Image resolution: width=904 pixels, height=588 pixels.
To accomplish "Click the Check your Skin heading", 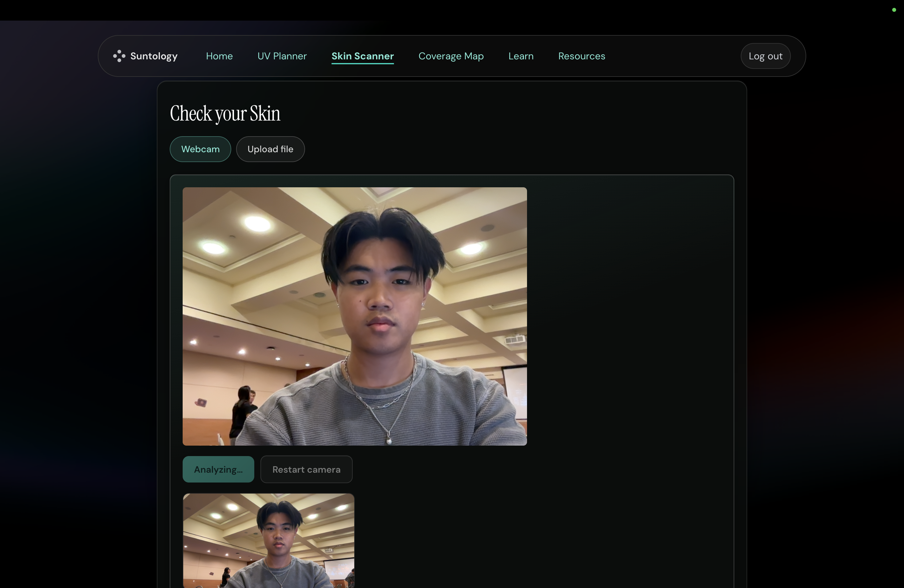I will pos(225,113).
